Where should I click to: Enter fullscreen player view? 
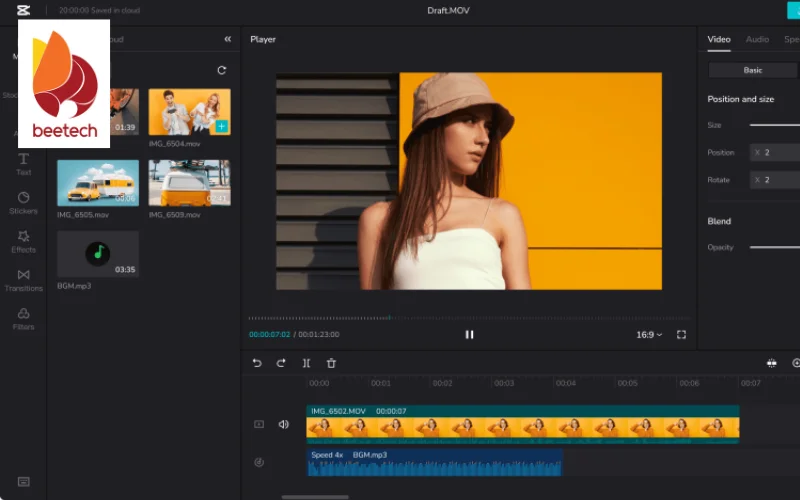pos(681,335)
